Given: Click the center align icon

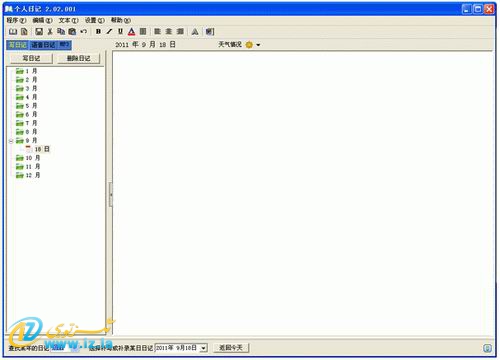Looking at the screenshot, I should click(169, 32).
